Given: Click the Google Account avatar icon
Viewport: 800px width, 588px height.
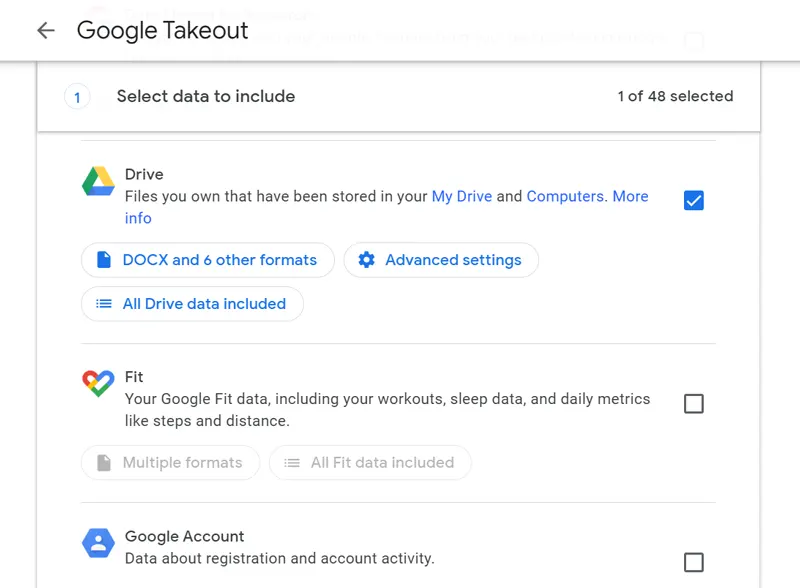Looking at the screenshot, I should click(x=98, y=543).
